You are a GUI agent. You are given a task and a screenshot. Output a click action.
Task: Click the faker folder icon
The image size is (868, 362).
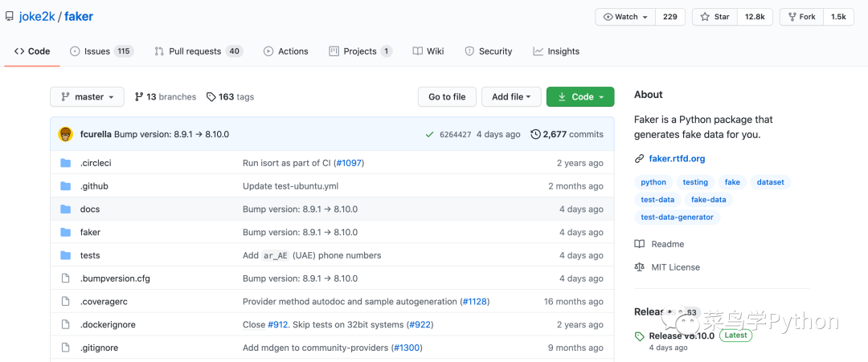pos(66,232)
